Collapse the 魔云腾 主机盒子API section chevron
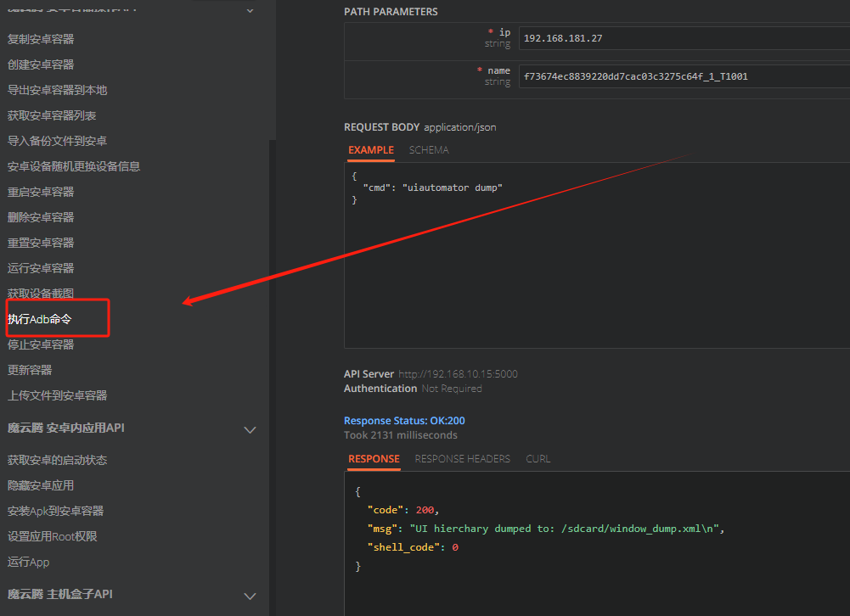850x616 pixels. pyautogui.click(x=250, y=596)
